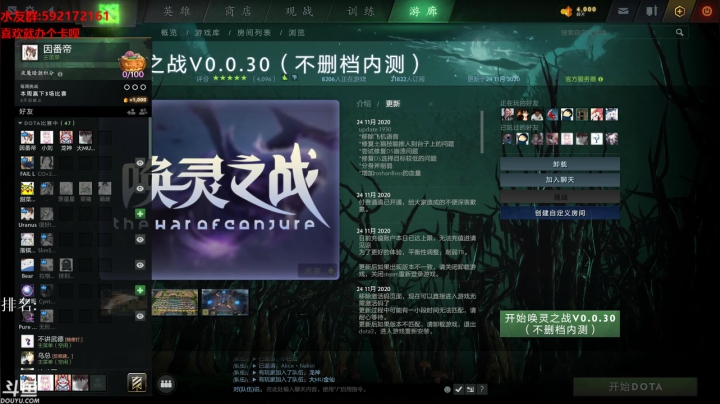Click 开始DOTA button
Viewport: 720px width, 404px height.
tap(635, 387)
